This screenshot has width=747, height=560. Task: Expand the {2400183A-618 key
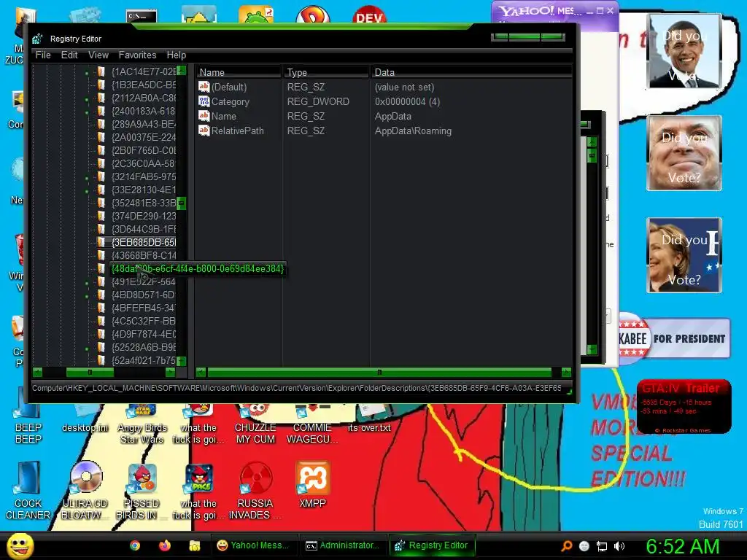pyautogui.click(x=87, y=113)
